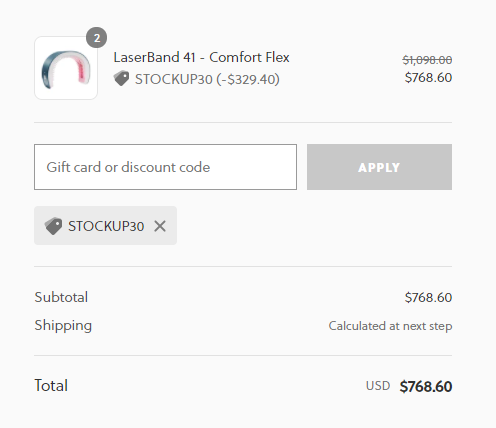The image size is (496, 428).
Task: Click the tag icon in the applied discount chip
Action: pos(53,226)
